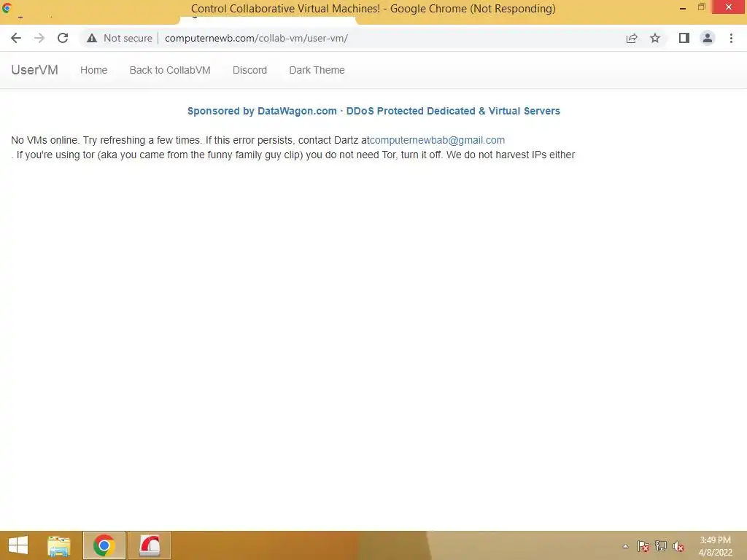Go back using the browser back arrow
The height and width of the screenshot is (560, 747).
coord(16,38)
